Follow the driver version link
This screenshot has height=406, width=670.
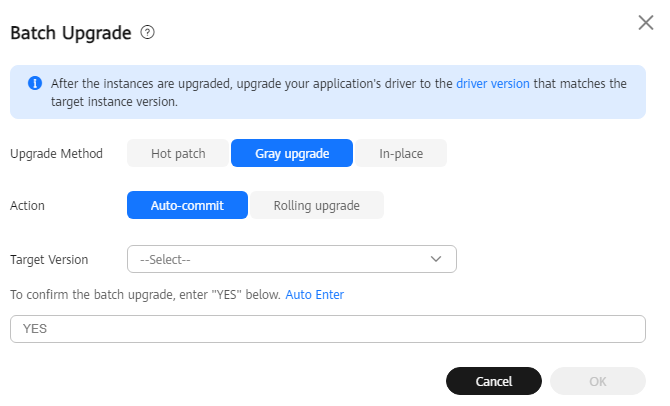[493, 84]
